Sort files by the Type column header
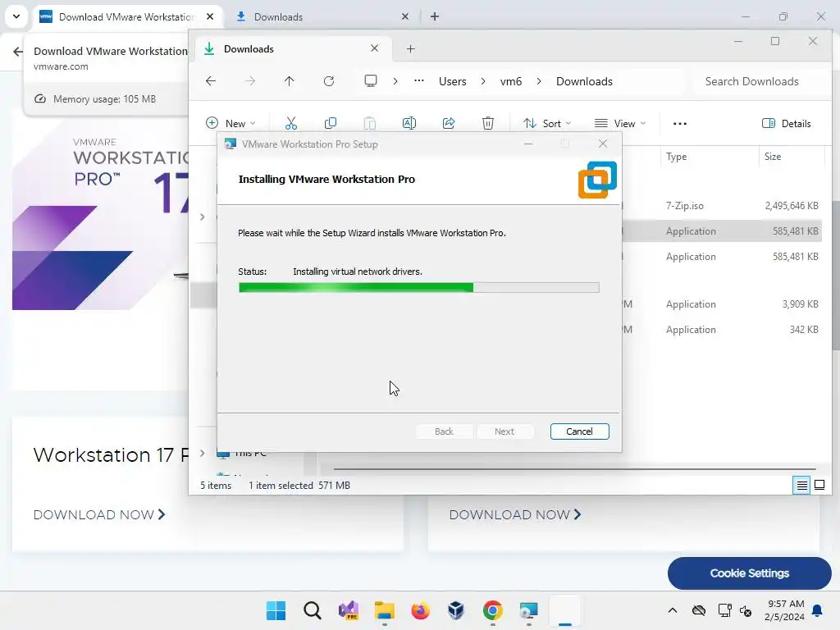The width and height of the screenshot is (840, 630). (x=676, y=157)
